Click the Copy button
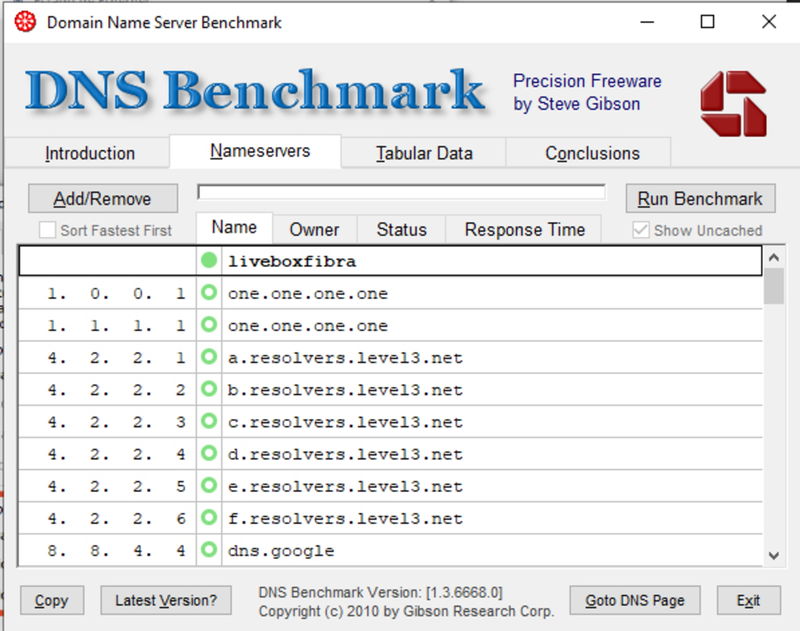This screenshot has width=800, height=631. coord(50,601)
